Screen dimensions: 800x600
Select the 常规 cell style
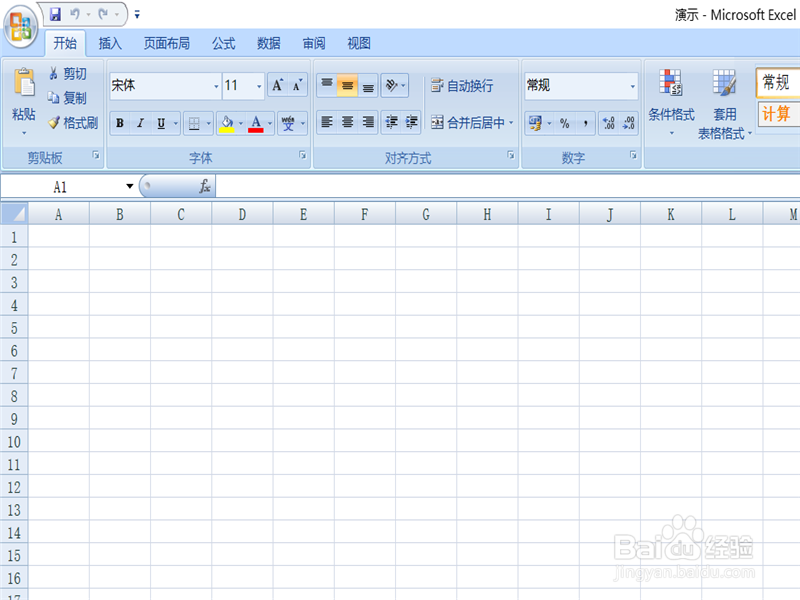(x=778, y=82)
